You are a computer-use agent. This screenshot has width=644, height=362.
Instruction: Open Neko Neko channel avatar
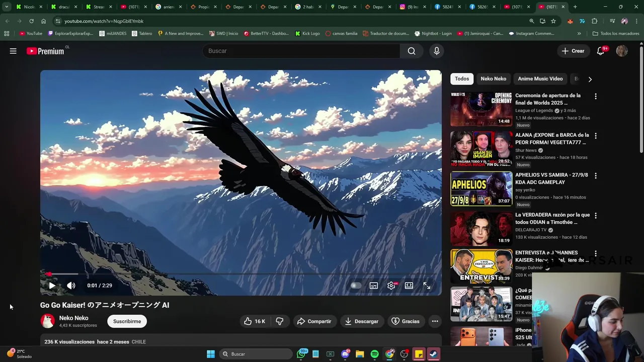(48, 321)
